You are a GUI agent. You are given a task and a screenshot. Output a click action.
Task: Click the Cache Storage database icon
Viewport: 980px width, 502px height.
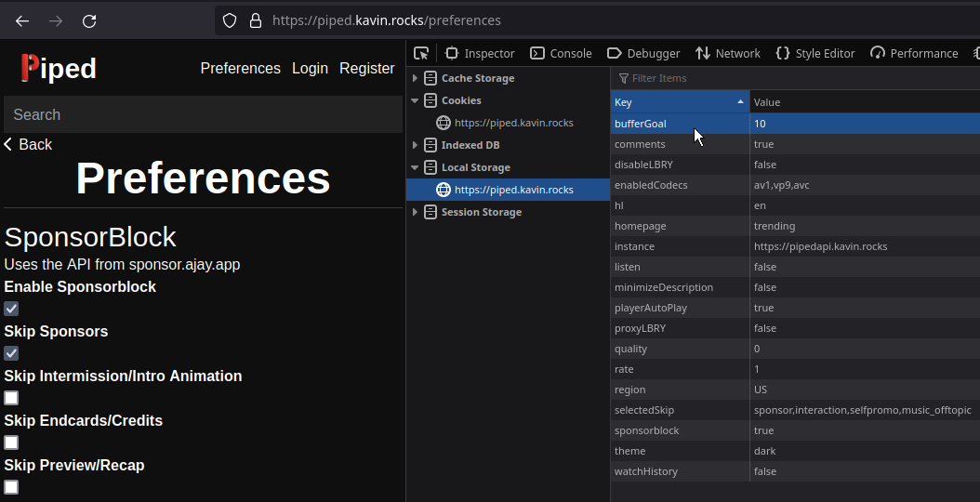tap(430, 78)
